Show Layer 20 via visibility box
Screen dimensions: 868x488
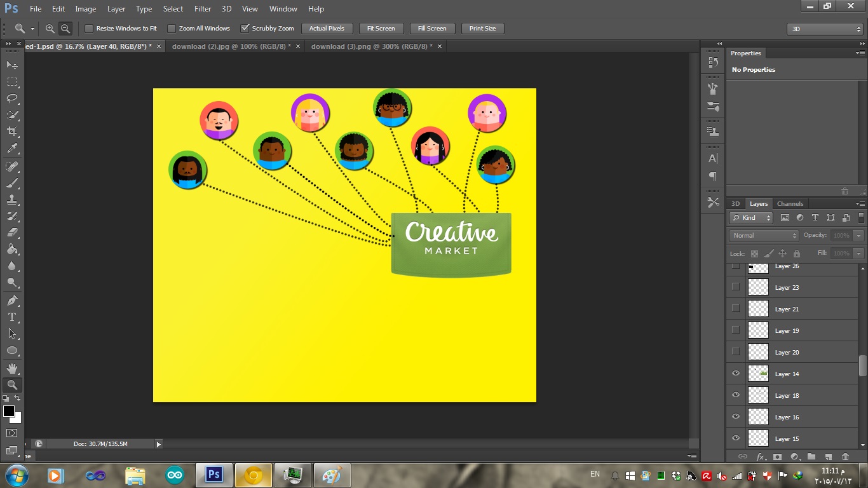(736, 352)
